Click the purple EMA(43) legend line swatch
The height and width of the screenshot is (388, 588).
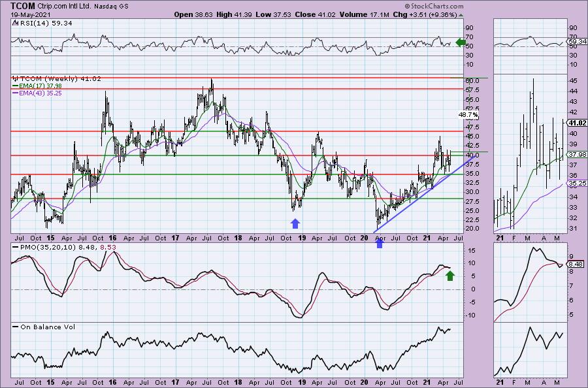pos(16,93)
